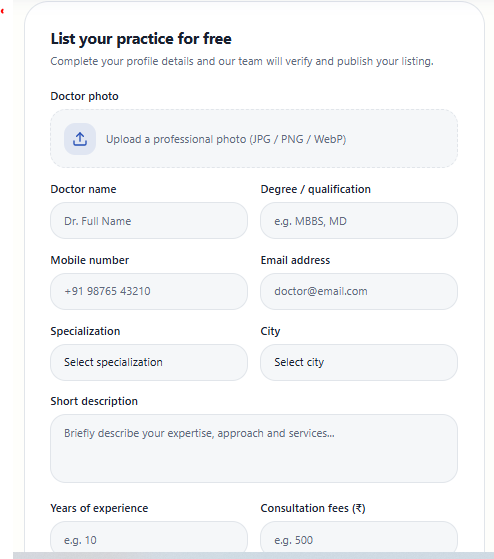Click inside the short description textarea
This screenshot has height=559, width=494.
(254, 448)
